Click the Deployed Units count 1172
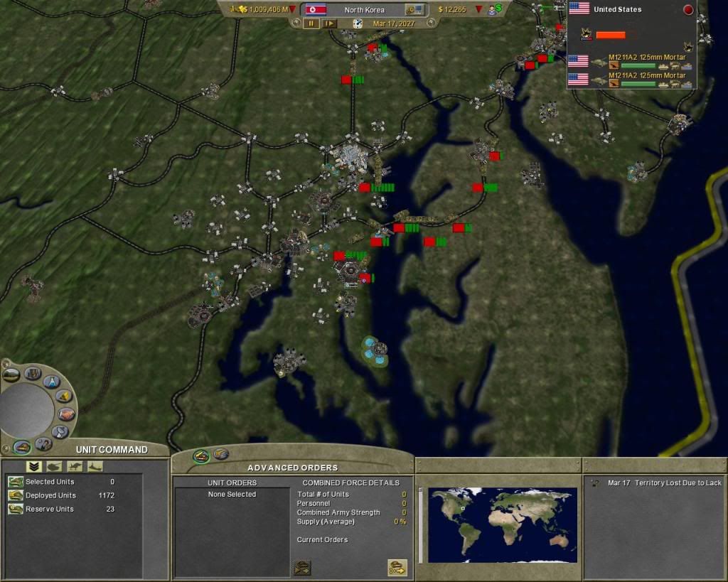The image size is (728, 582). (x=107, y=495)
